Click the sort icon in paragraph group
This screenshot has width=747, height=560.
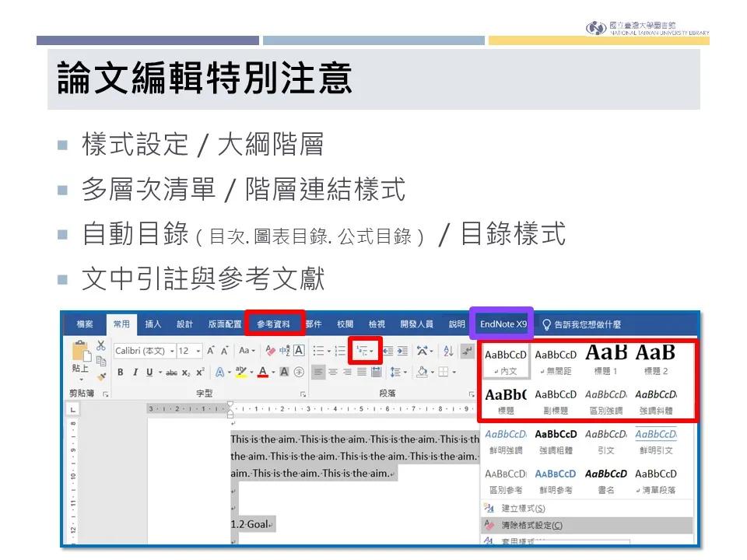448,351
